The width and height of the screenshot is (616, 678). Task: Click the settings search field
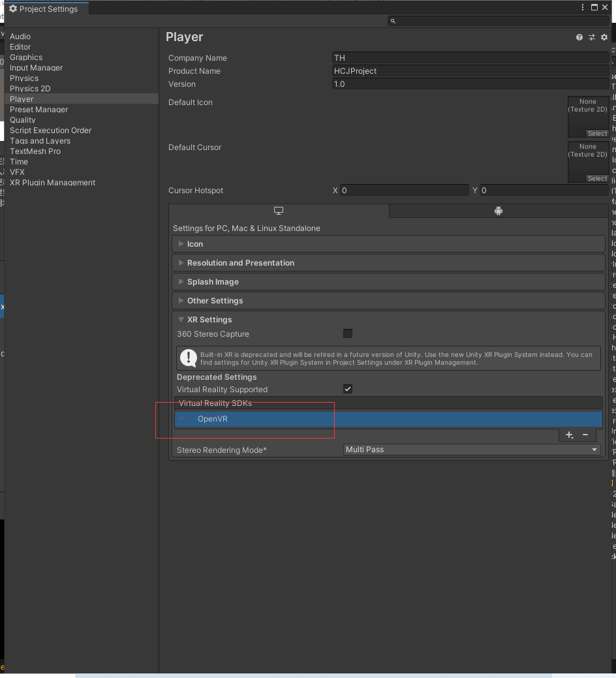pyautogui.click(x=499, y=21)
